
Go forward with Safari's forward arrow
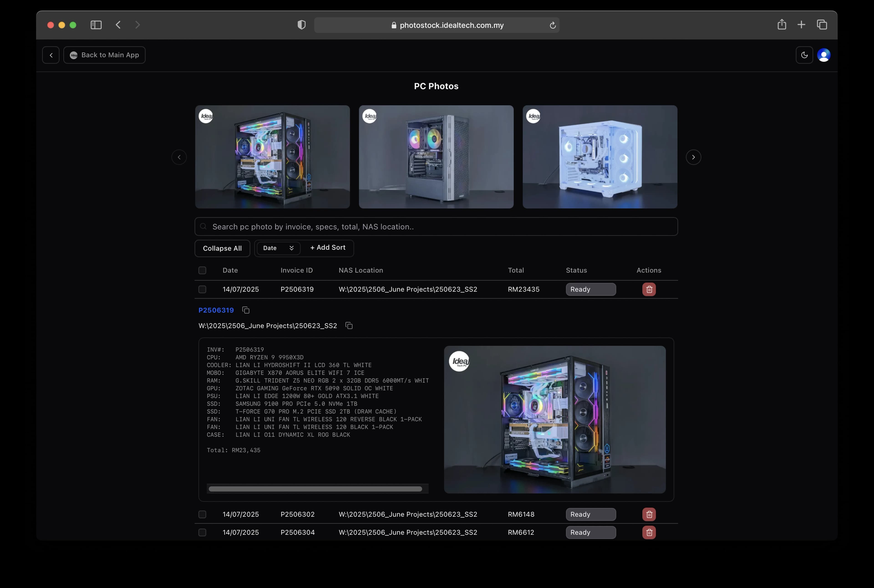tap(138, 25)
